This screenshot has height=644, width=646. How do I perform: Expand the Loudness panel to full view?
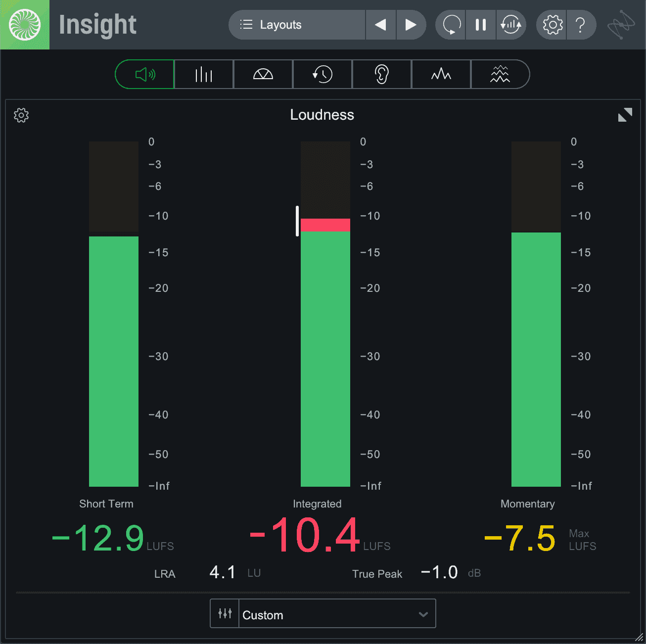click(x=625, y=115)
